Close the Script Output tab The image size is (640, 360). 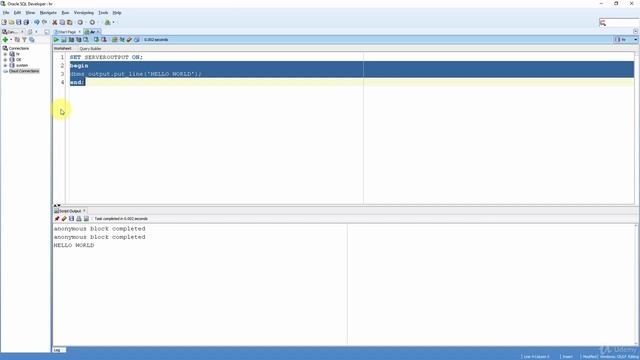click(84, 211)
